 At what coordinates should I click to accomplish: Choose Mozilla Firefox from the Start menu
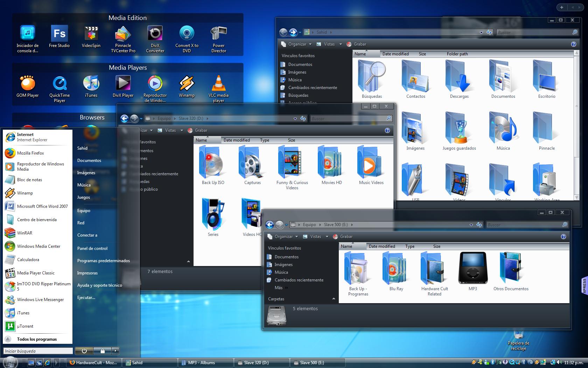coord(30,153)
